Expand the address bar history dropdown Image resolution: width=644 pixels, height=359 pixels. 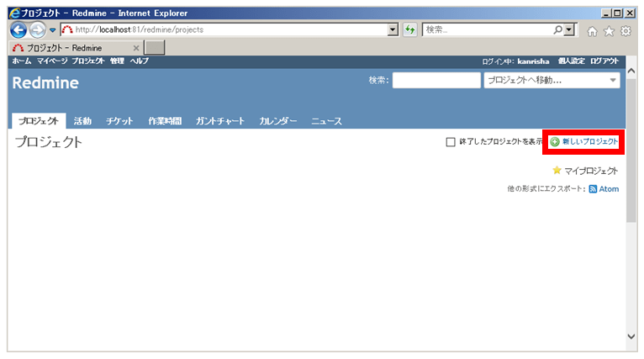point(393,29)
